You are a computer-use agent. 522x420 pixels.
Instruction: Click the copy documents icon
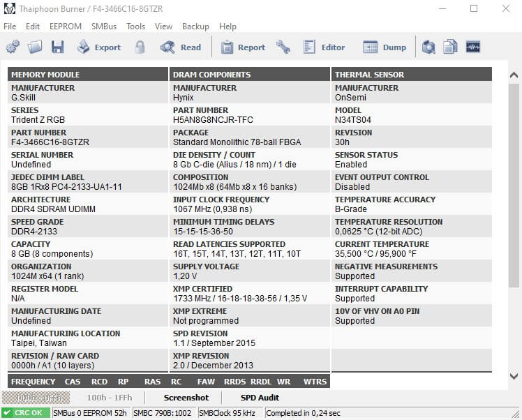[451, 47]
